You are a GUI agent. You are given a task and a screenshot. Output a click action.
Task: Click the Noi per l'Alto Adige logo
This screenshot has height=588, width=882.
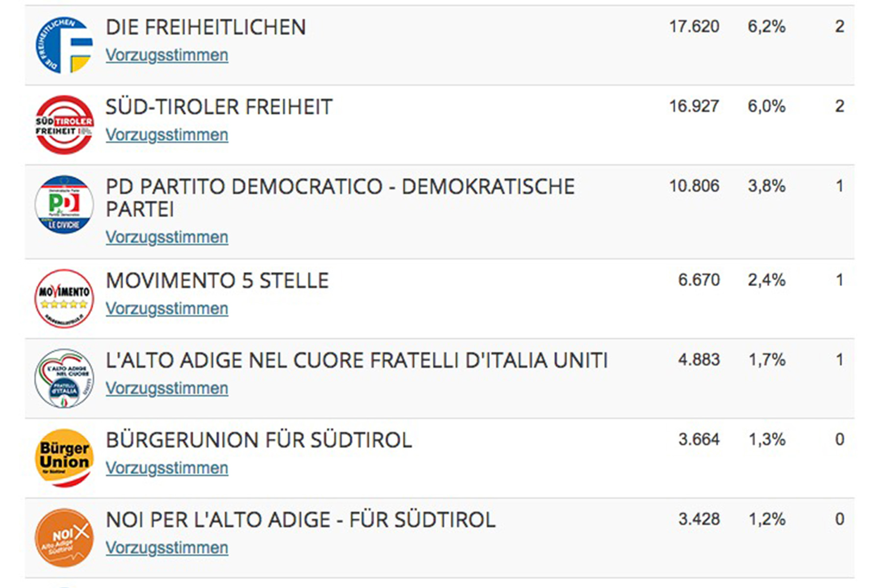(x=64, y=538)
